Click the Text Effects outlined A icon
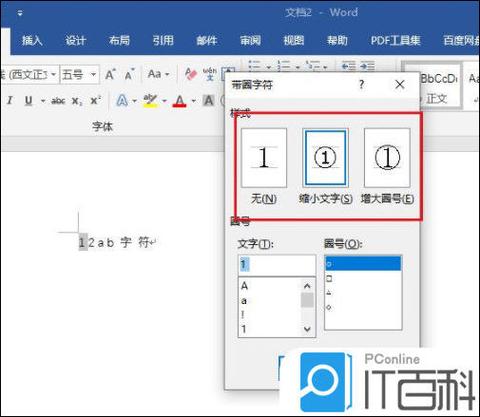The image size is (480, 417). pyautogui.click(x=122, y=100)
